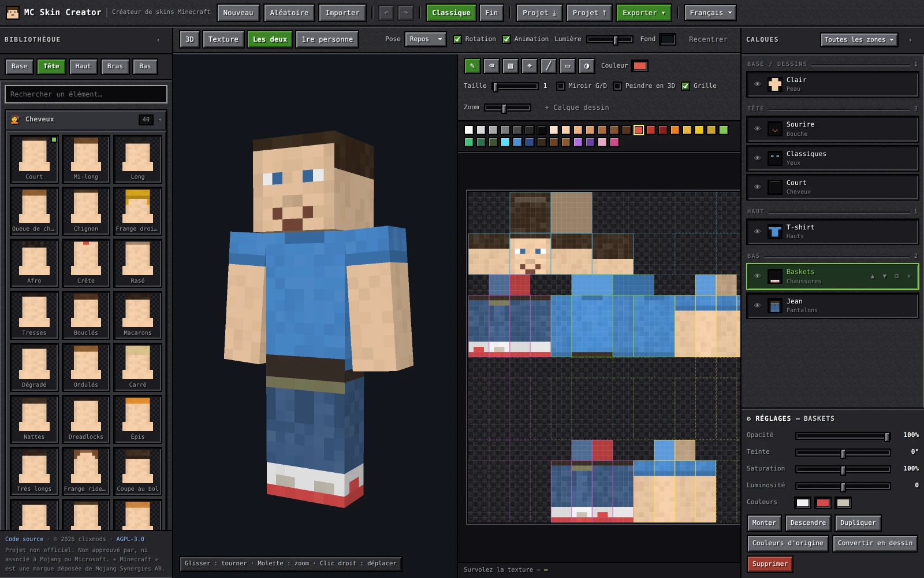Select the shading contrast tool

(586, 66)
